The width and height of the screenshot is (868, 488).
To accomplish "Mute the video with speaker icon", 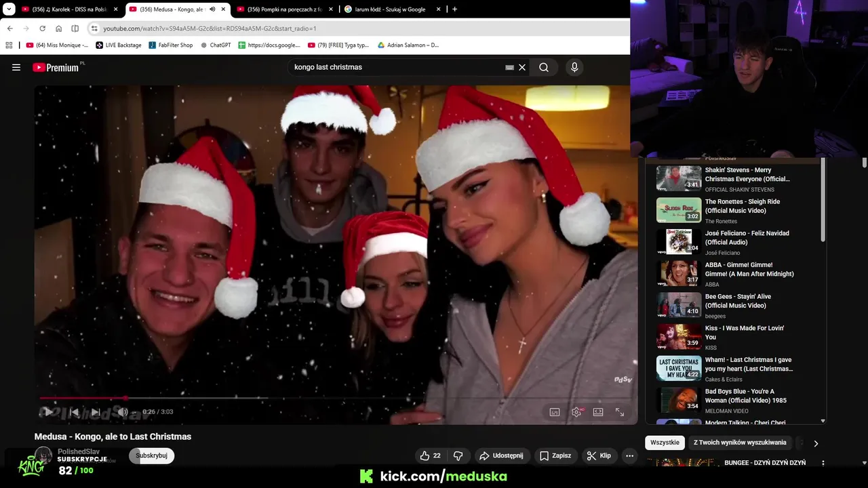I will 122,411.
